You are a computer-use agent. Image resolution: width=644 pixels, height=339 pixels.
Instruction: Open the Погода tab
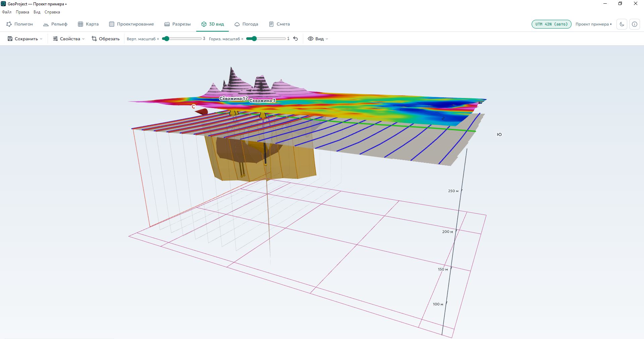coord(246,24)
